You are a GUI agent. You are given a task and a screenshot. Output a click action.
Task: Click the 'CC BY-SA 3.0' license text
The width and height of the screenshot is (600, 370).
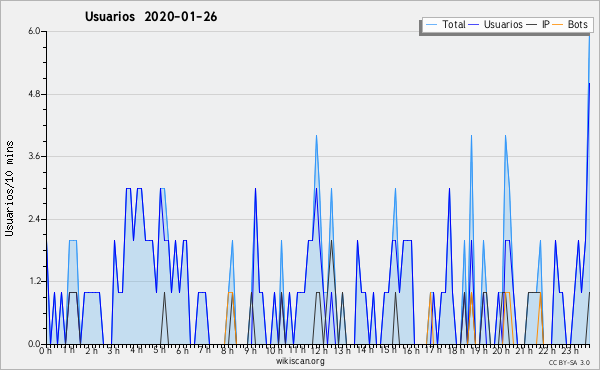(569, 363)
